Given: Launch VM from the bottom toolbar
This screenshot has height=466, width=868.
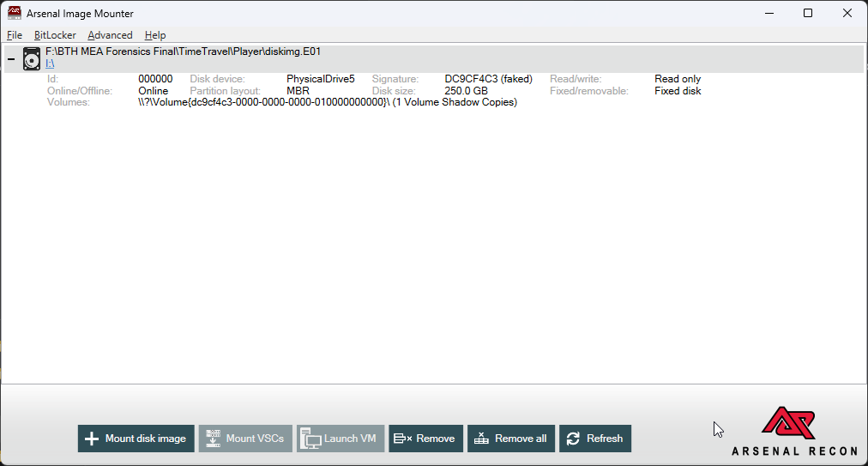Looking at the screenshot, I should coord(341,439).
